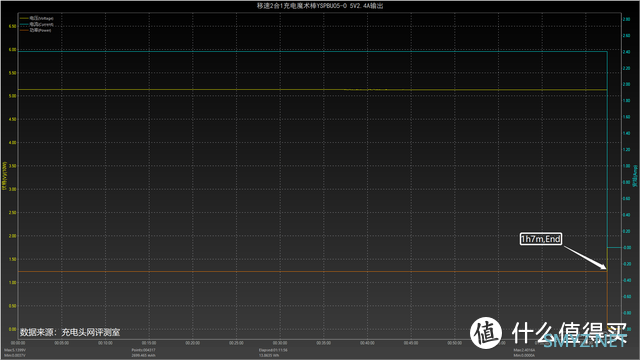This screenshot has width=640, height=360.
Task: Click the 00:15:00 time axis tick
Action: coord(149,343)
